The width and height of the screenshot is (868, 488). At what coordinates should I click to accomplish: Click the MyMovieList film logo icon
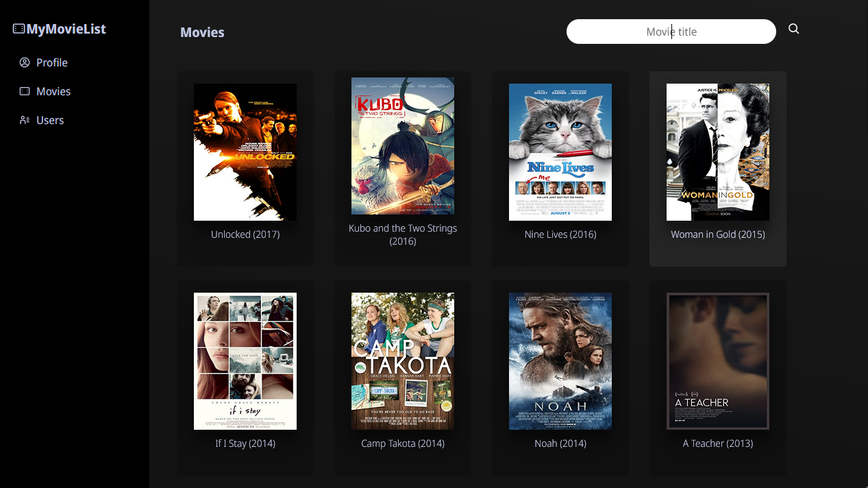coord(18,29)
